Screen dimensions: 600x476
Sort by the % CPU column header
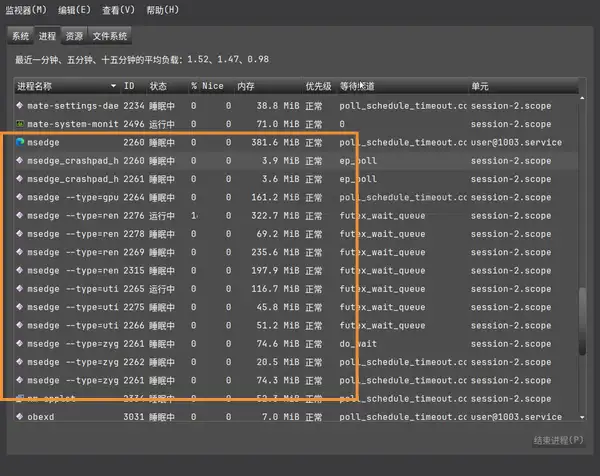(194, 86)
